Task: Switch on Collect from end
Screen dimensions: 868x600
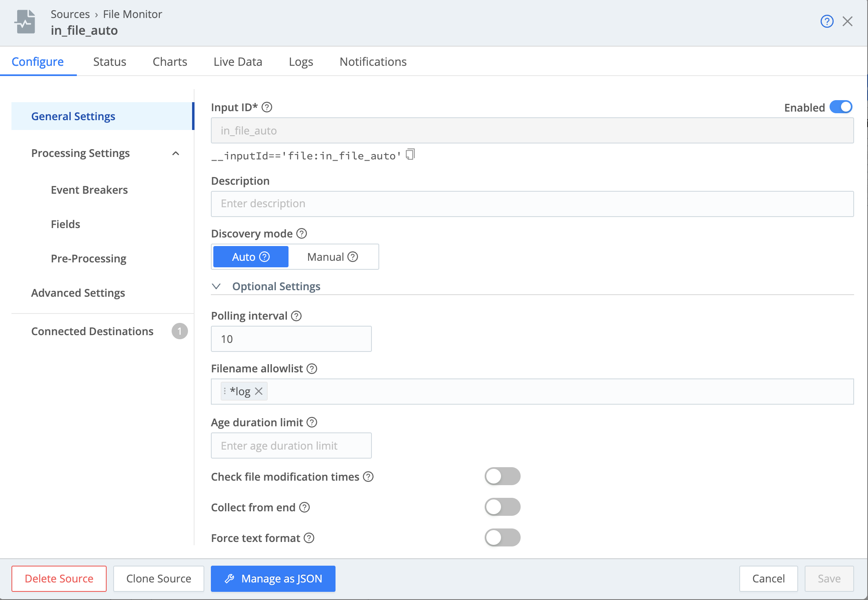Action: point(502,507)
